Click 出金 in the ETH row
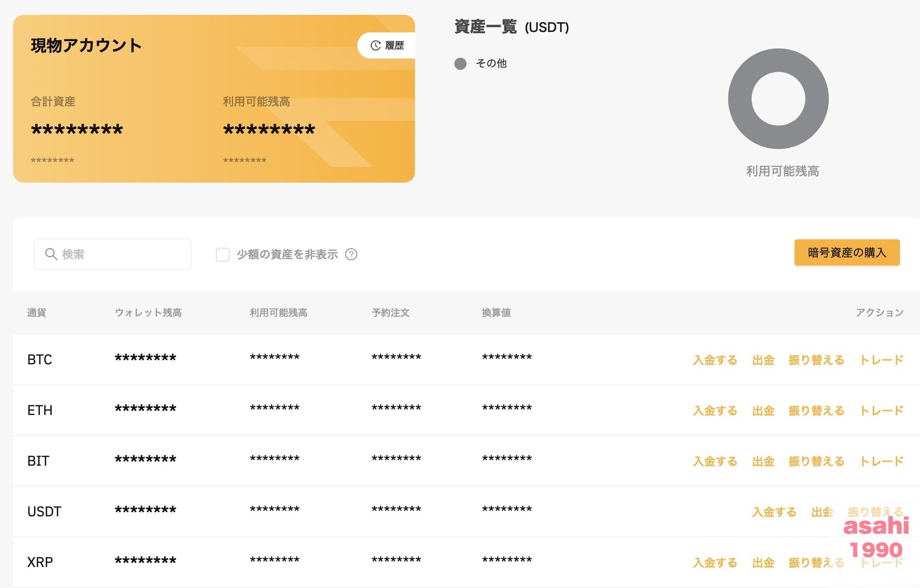The width and height of the screenshot is (920, 588). coord(763,411)
